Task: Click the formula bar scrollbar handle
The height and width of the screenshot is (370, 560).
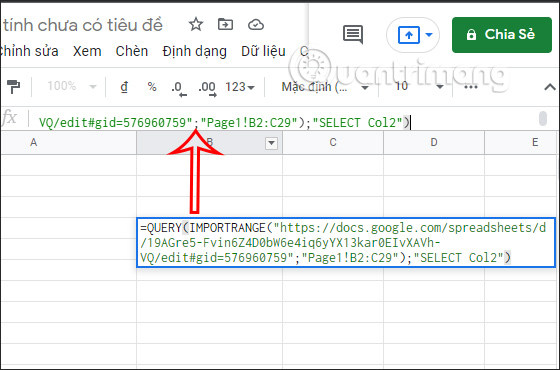Action: [x=543, y=119]
